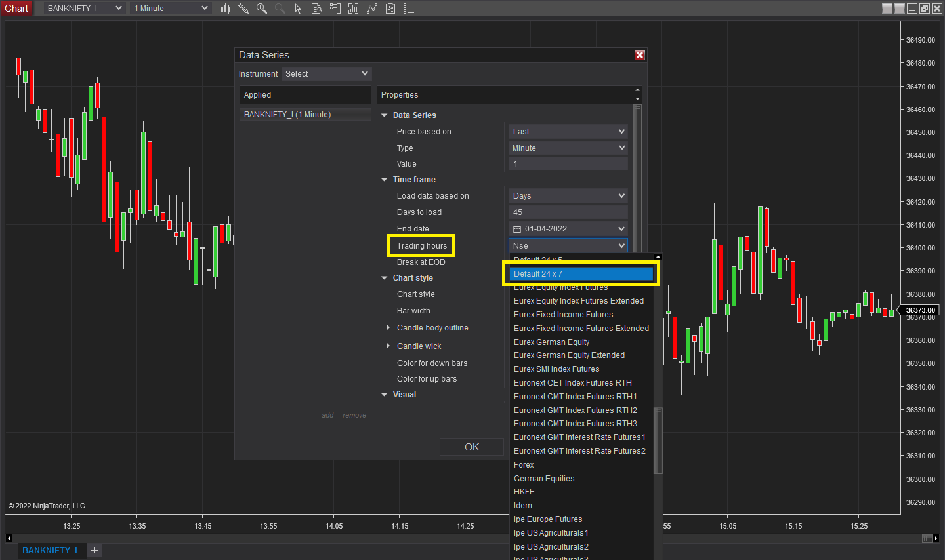The width and height of the screenshot is (945, 560).
Task: Choose German Equities trading hours
Action: click(581, 479)
